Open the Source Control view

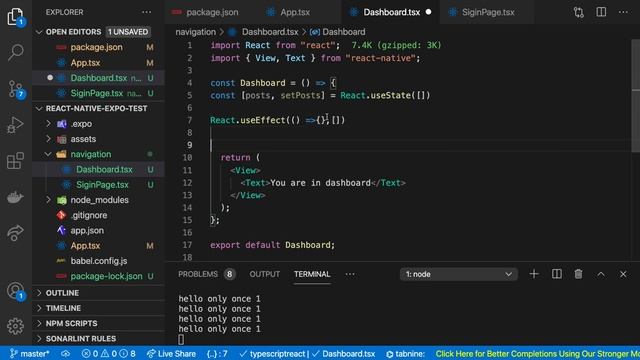pos(16,89)
